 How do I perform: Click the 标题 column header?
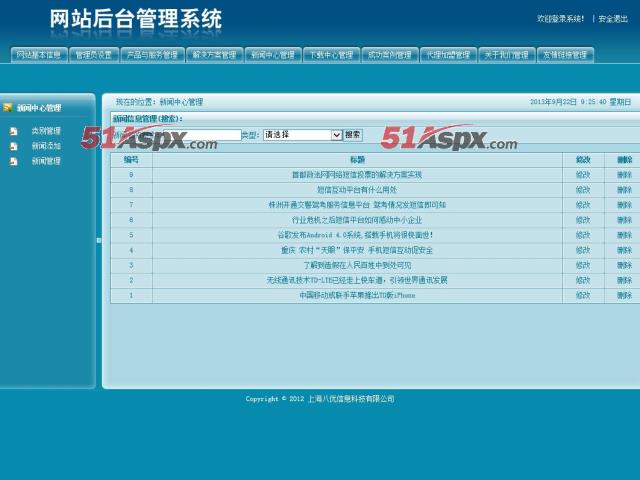357,160
